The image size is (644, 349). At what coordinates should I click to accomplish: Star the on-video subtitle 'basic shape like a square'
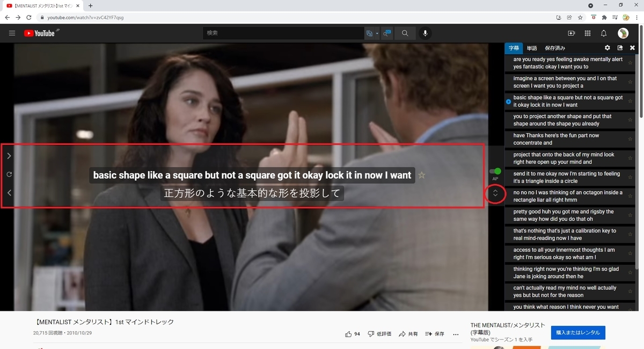(422, 175)
